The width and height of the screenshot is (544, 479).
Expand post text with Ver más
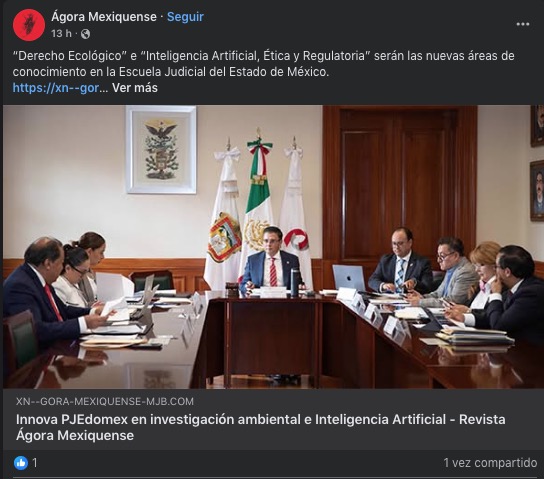pos(135,88)
